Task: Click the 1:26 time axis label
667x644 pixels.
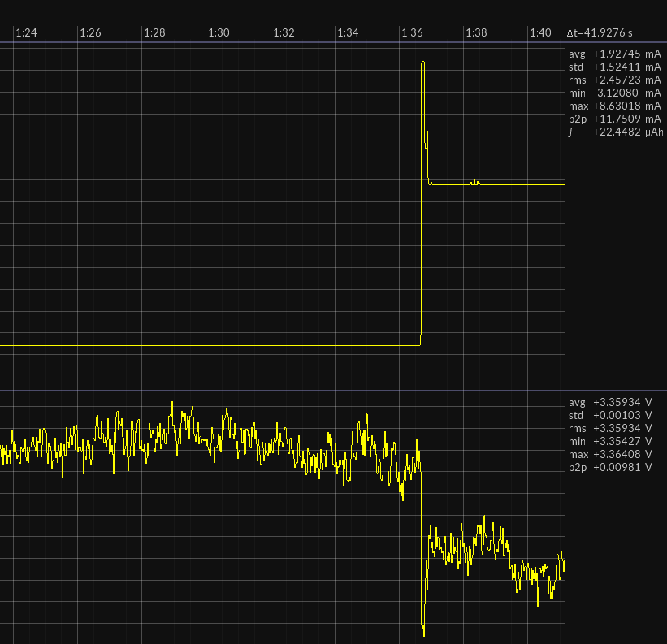Action: coord(91,32)
